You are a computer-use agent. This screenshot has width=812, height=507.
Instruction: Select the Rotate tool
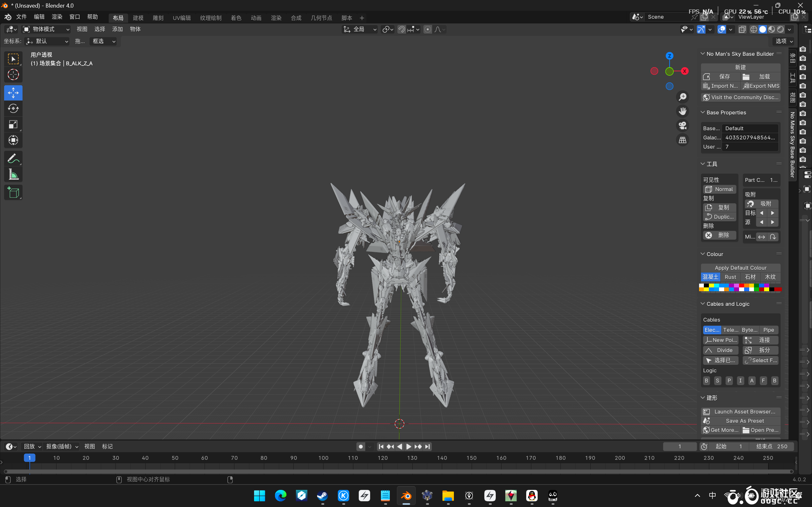pos(13,109)
